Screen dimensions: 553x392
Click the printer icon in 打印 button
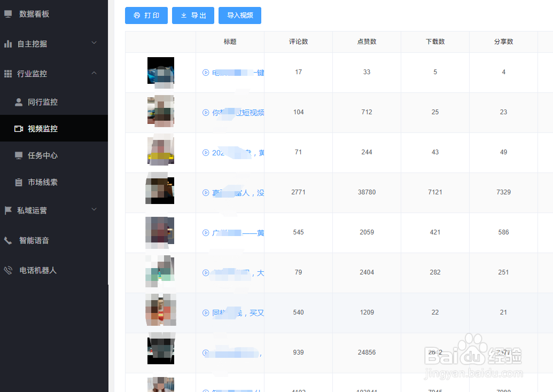[x=137, y=15]
